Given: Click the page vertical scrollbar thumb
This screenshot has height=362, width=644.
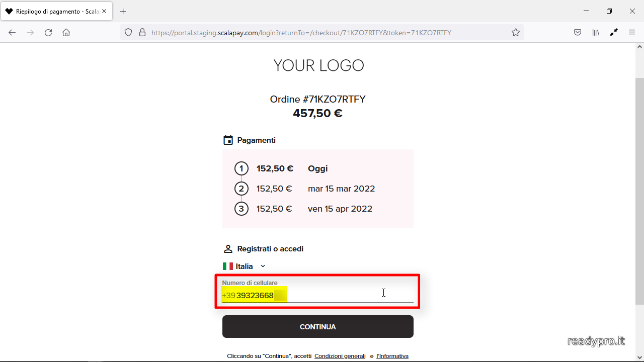Looking at the screenshot, I should tap(639, 191).
